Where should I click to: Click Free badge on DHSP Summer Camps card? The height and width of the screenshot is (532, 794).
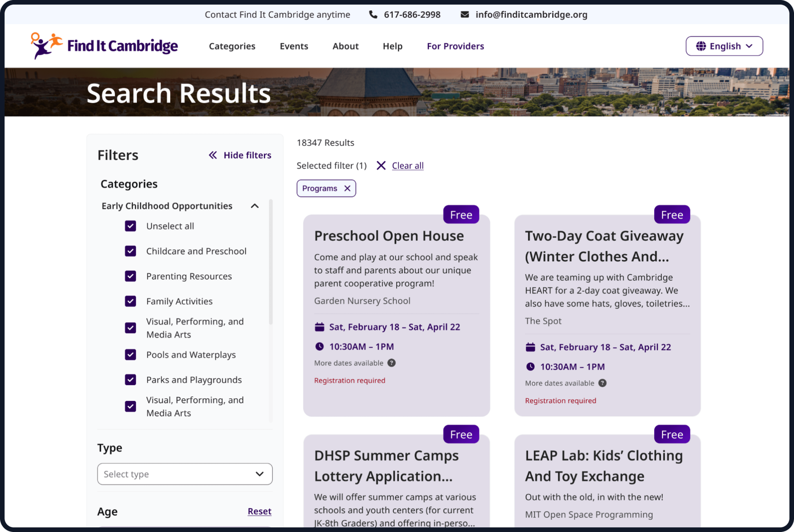pos(461,434)
